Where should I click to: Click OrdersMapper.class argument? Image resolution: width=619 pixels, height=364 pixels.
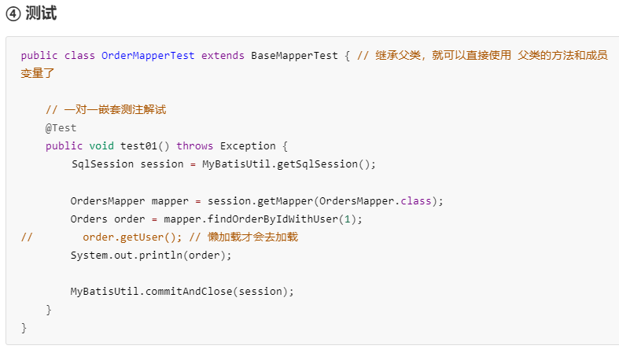tap(375, 201)
